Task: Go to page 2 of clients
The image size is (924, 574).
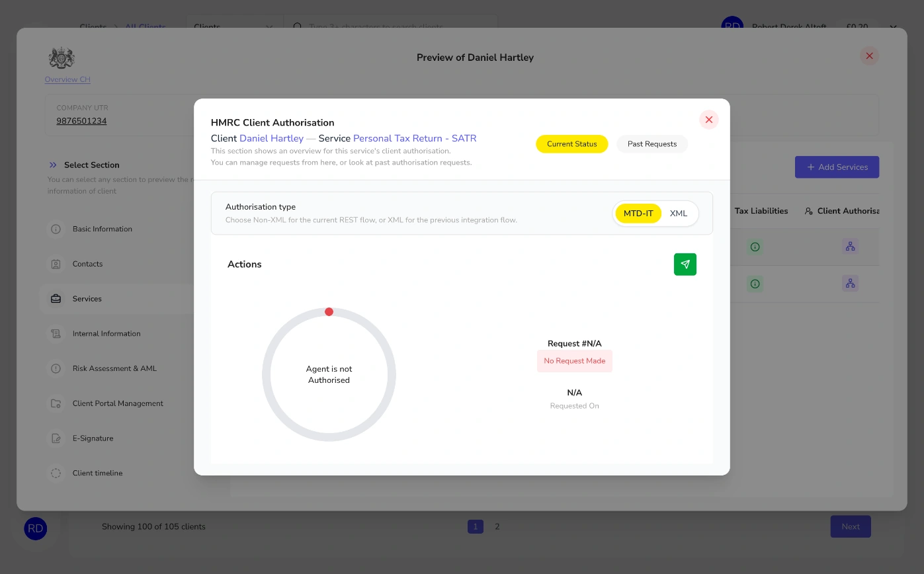Action: pyautogui.click(x=497, y=527)
